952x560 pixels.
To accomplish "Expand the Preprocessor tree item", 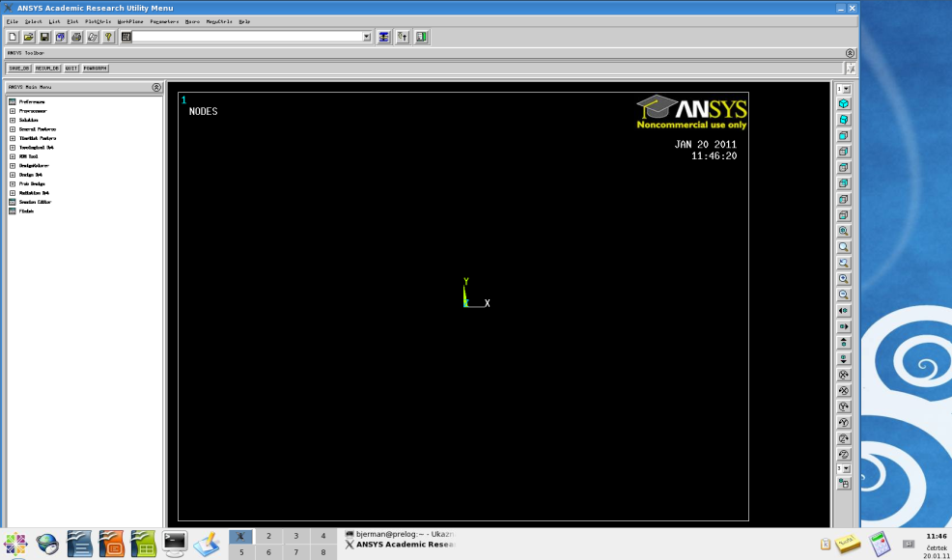I will 13,111.
